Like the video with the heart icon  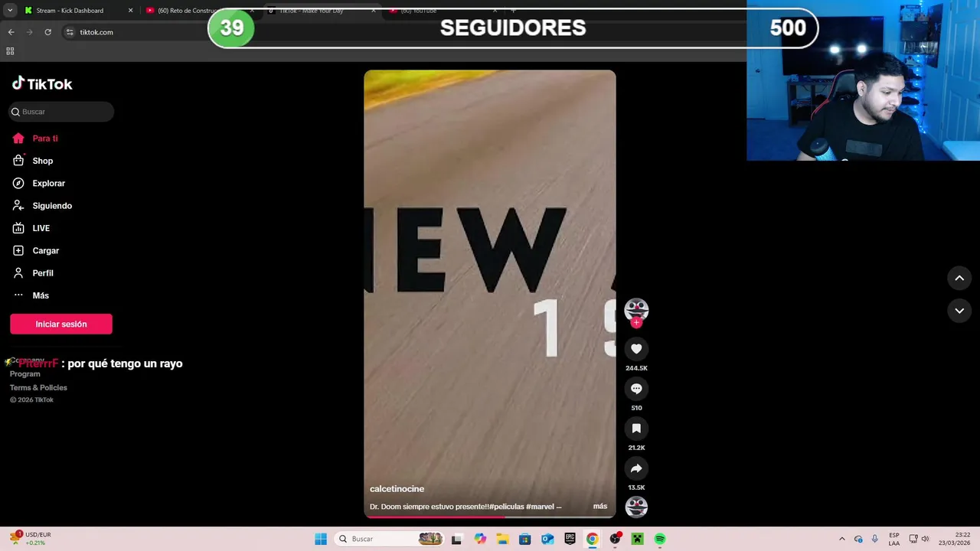coord(636,349)
